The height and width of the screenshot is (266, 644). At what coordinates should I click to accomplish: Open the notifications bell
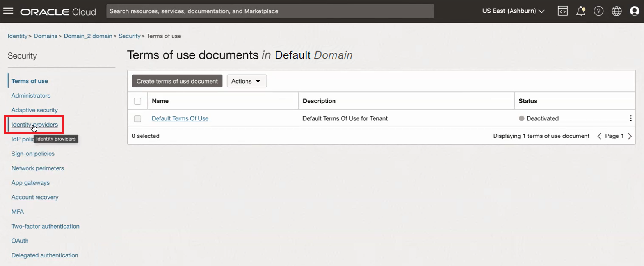tap(581, 11)
